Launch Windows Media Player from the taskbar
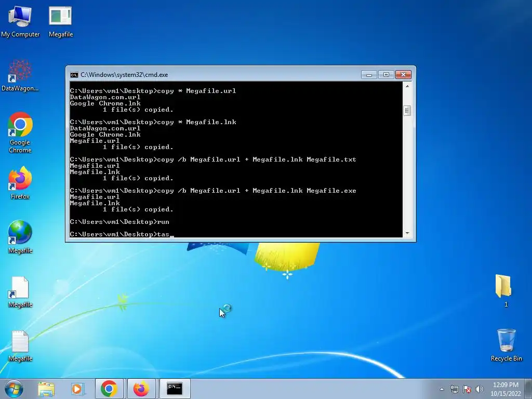 click(77, 389)
